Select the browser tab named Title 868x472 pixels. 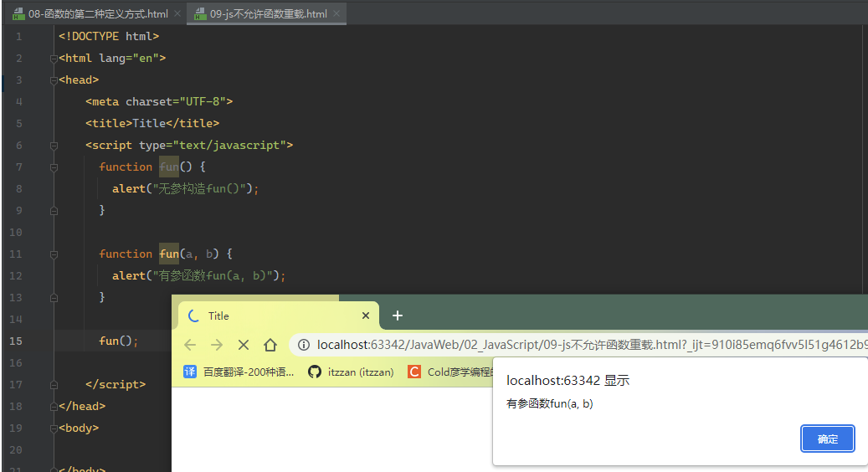279,316
